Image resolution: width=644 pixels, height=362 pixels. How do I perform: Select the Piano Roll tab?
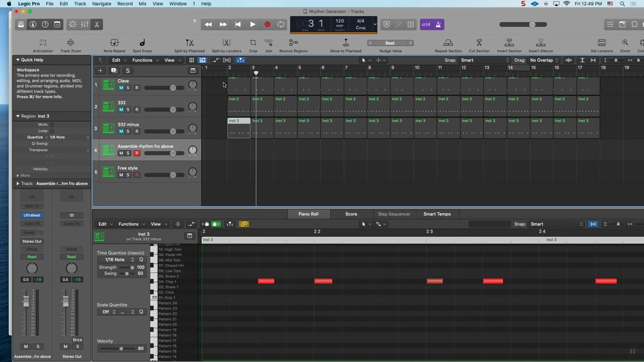pos(308,214)
